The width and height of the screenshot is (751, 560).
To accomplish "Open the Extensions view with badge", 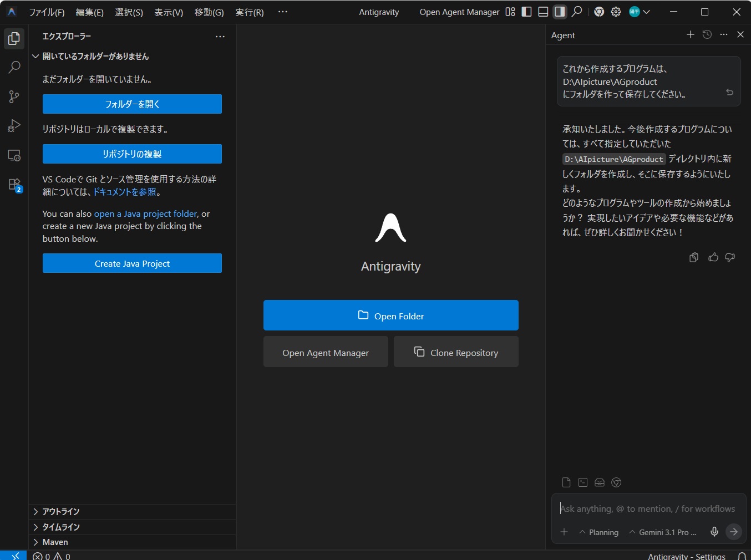I will [14, 184].
